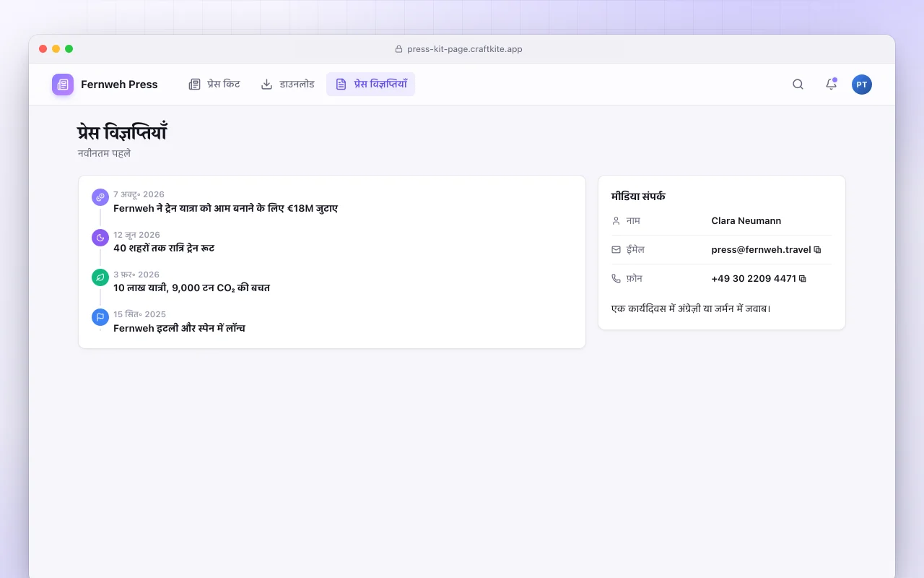Screen dimensions: 924x578
Task: Open the PT profile avatar
Action: (x=862, y=85)
